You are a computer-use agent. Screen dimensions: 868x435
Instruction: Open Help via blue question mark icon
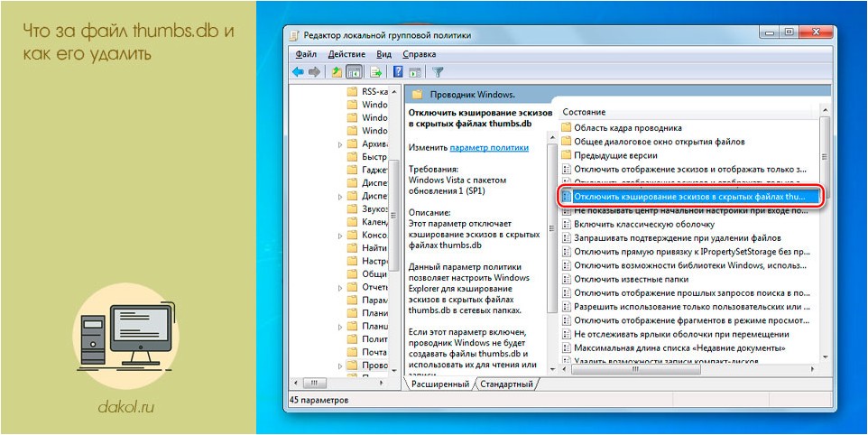398,72
